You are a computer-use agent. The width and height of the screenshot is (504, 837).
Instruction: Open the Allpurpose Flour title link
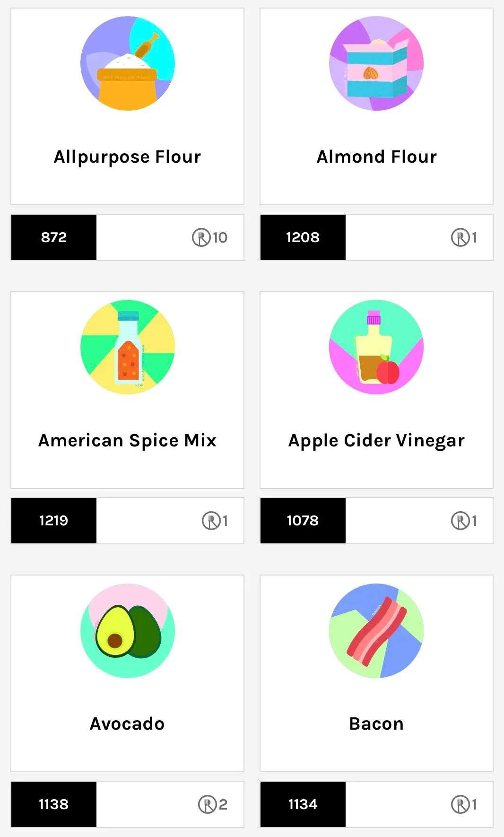(128, 157)
